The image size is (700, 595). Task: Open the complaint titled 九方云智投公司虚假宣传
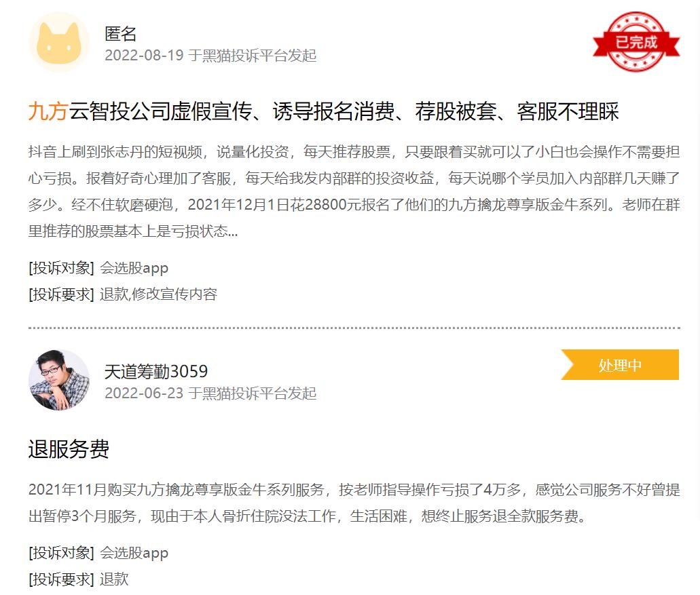point(323,111)
